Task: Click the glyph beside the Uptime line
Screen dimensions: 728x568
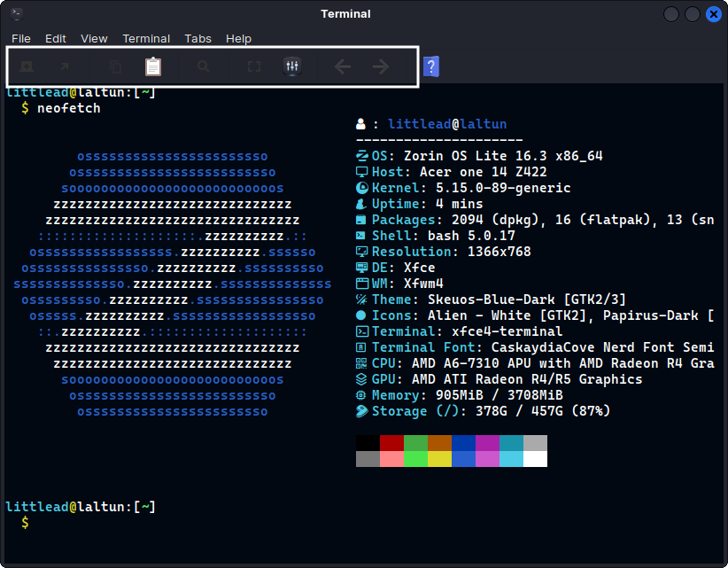Action: [360, 204]
